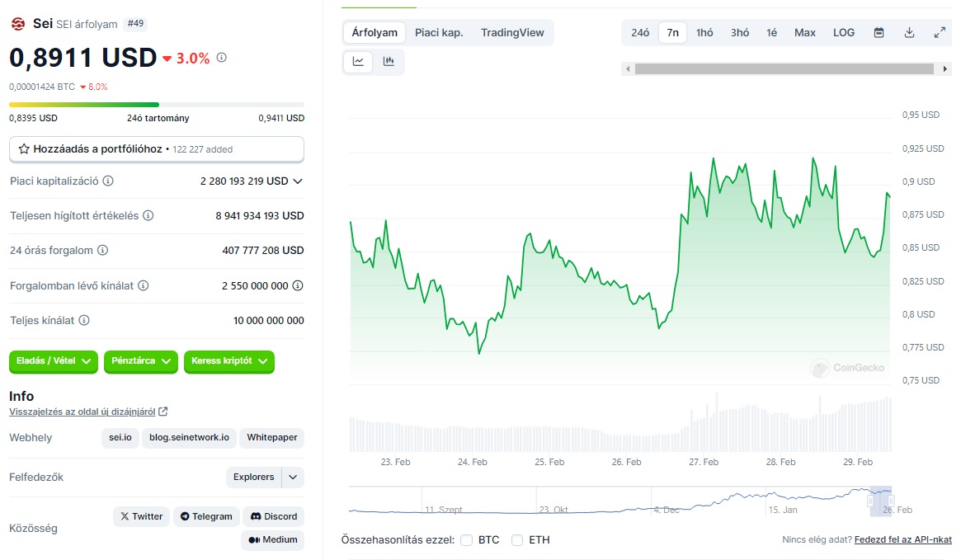The image size is (961, 560).
Task: Enable BTC comparison checkbox
Action: [x=466, y=539]
